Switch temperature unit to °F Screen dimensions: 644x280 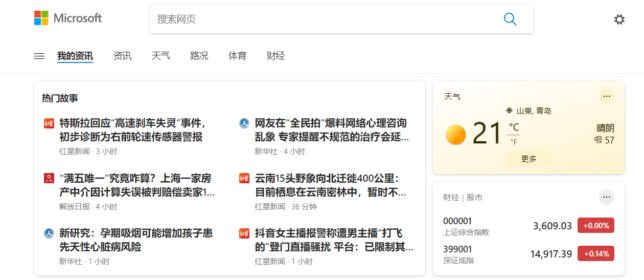pyautogui.click(x=513, y=142)
